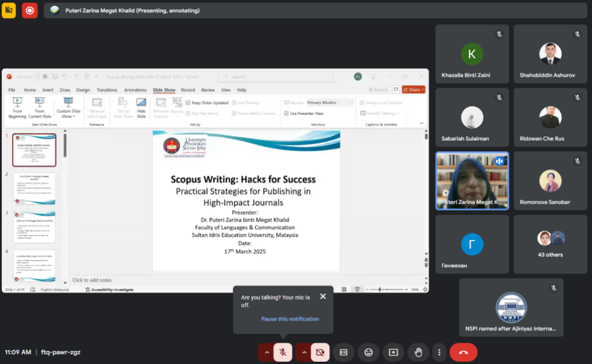
Task: Uncheck the Keep Slides Updated checkbox
Action: click(x=188, y=103)
